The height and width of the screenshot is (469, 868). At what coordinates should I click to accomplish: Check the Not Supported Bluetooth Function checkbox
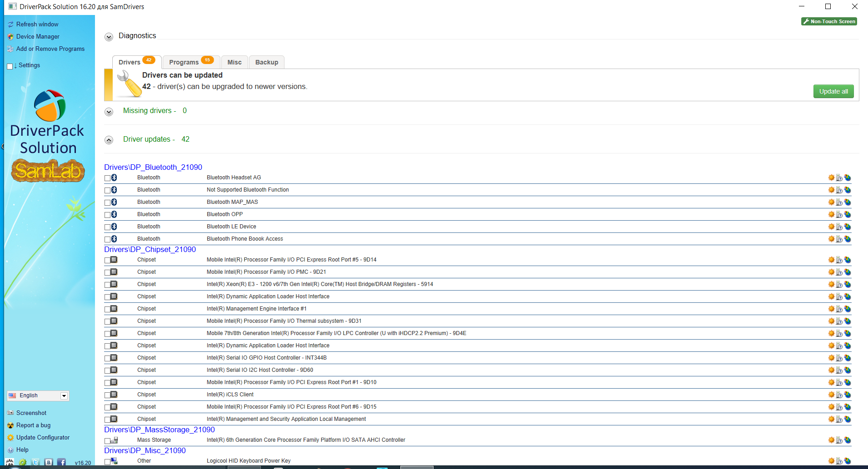(108, 190)
